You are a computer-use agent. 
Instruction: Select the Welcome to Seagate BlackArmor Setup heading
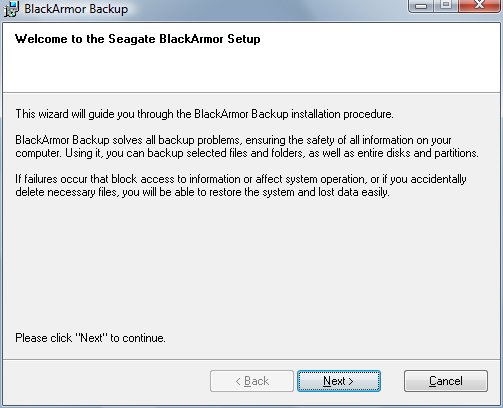138,39
